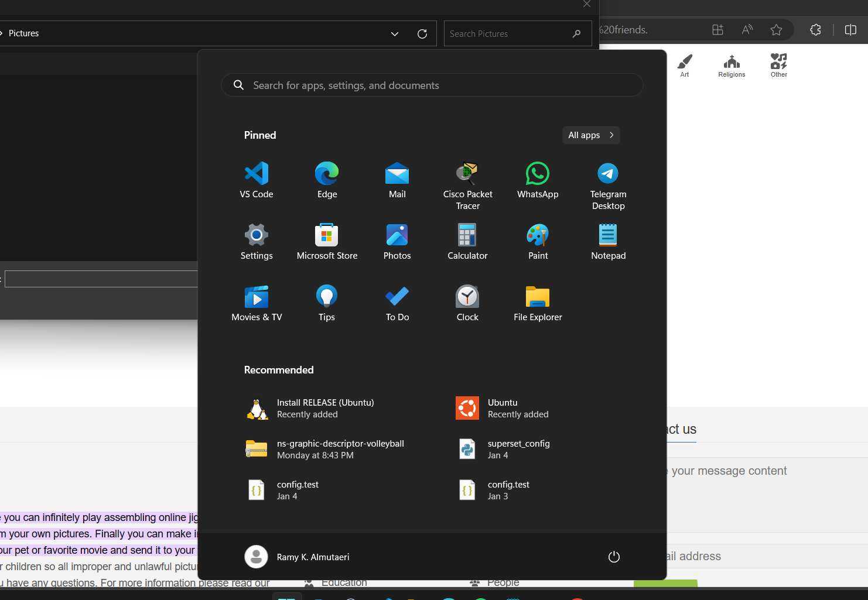Screen dimensions: 868x600
Task: Open the Mail app
Action: tap(397, 180)
